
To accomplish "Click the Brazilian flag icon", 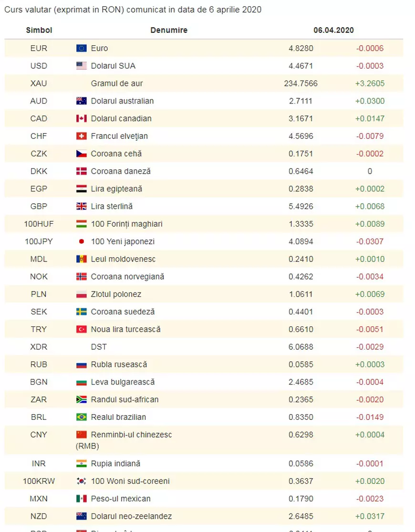I will 81,417.
